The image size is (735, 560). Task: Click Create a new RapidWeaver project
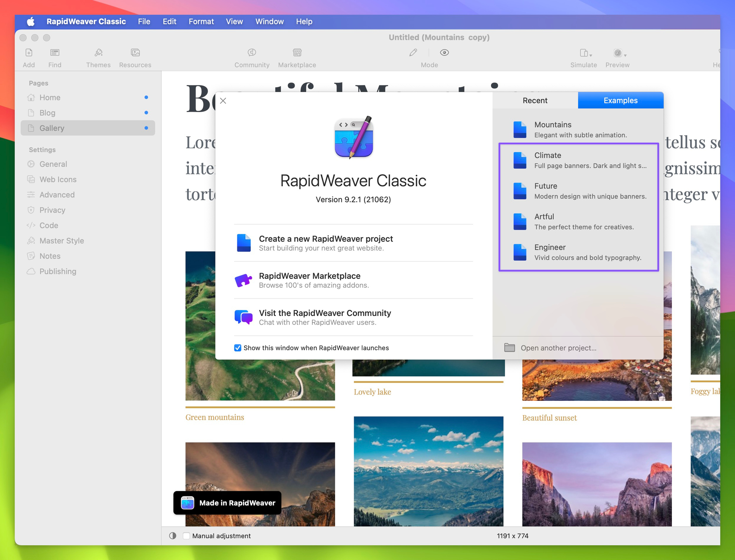tap(325, 243)
